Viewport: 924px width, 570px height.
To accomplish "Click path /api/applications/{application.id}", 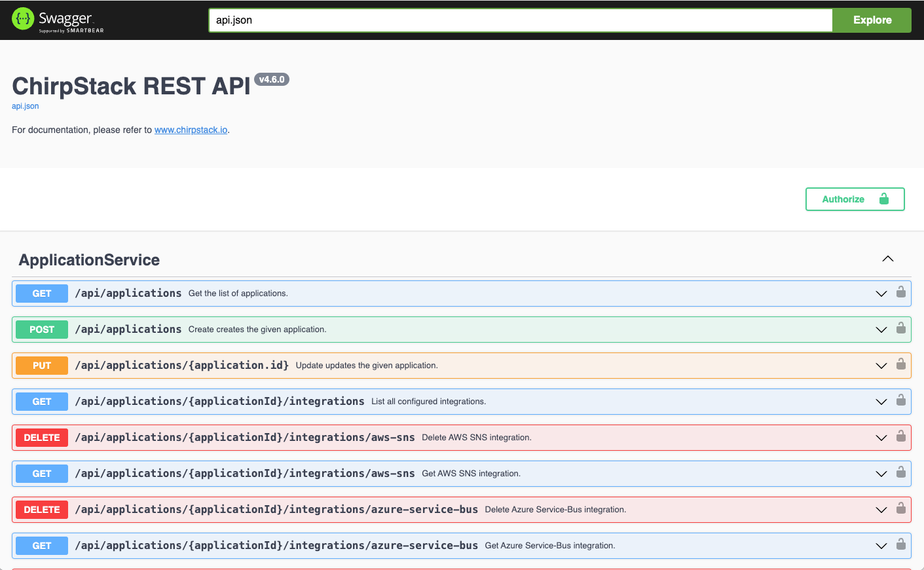I will click(182, 365).
